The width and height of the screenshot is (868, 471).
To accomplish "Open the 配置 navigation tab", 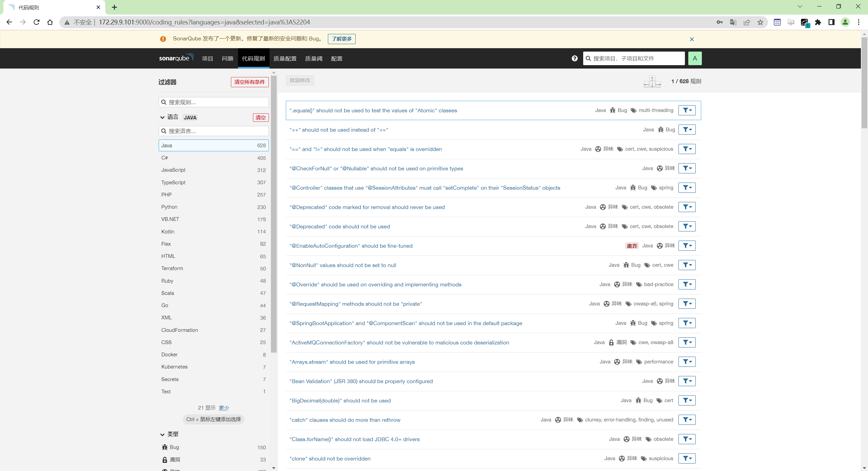I will point(337,58).
